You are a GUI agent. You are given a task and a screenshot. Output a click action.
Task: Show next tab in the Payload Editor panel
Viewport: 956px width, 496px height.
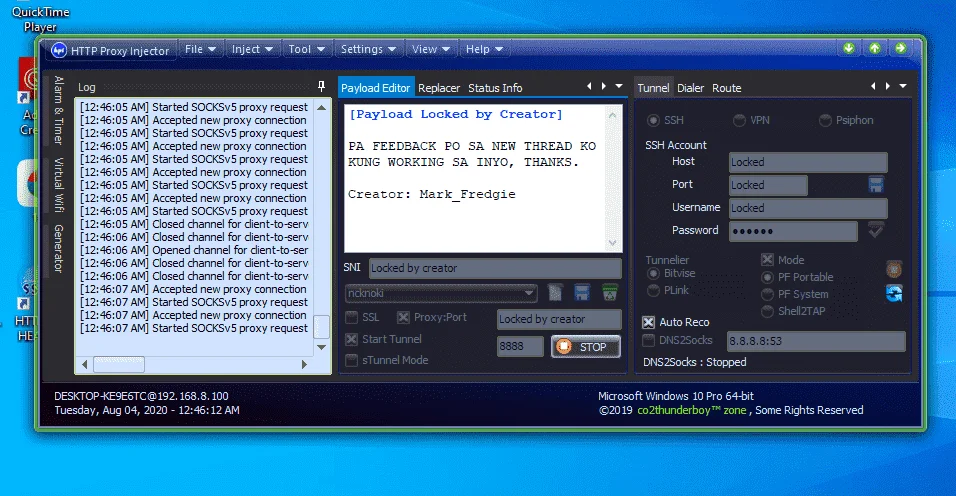[x=604, y=87]
